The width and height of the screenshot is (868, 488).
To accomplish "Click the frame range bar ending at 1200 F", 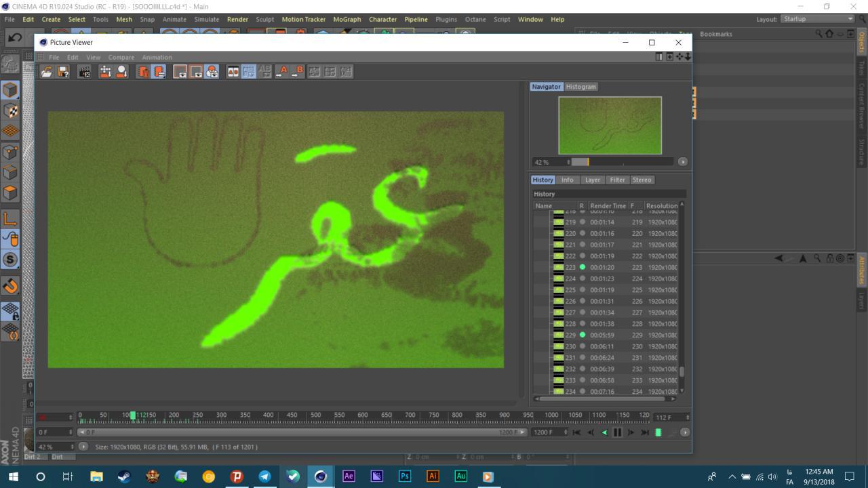I will pyautogui.click(x=302, y=432).
